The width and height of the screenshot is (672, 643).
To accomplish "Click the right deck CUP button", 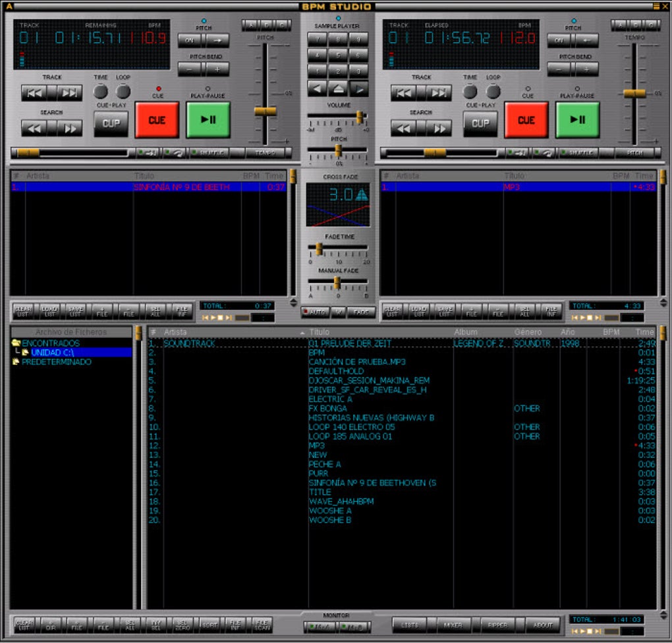I will tap(480, 124).
